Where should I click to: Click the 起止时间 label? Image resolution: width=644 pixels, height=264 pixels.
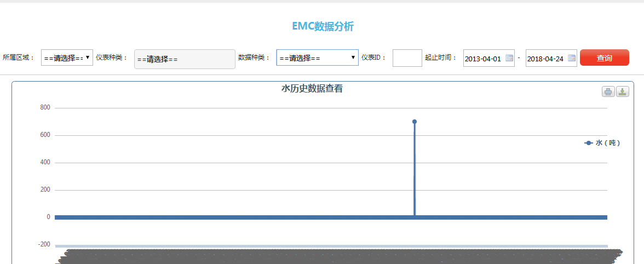(441, 58)
